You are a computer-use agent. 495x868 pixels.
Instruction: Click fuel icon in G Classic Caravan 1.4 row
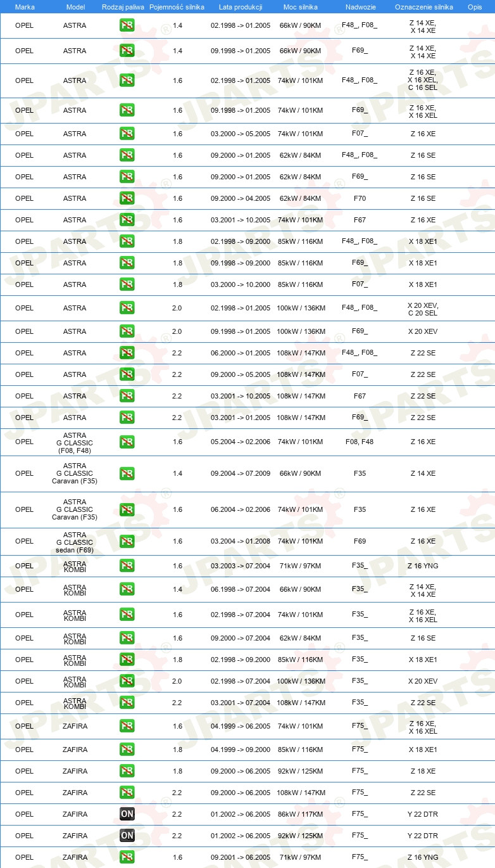click(x=127, y=473)
